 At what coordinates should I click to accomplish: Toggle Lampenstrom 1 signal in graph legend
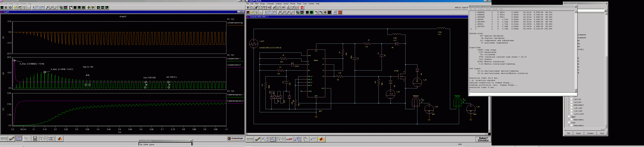234,59
